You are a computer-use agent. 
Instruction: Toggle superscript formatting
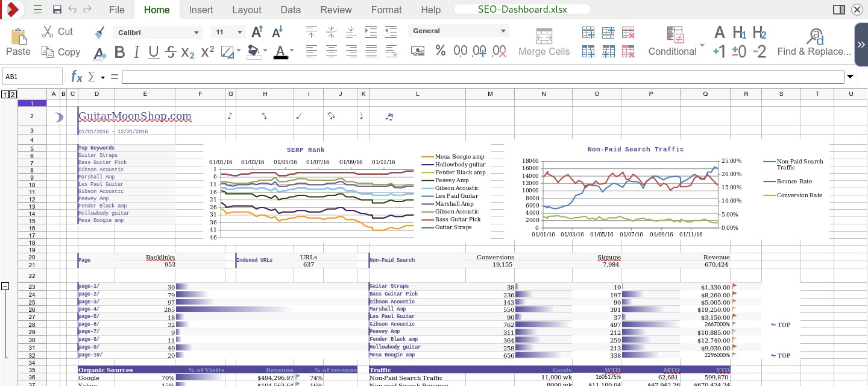(x=207, y=52)
